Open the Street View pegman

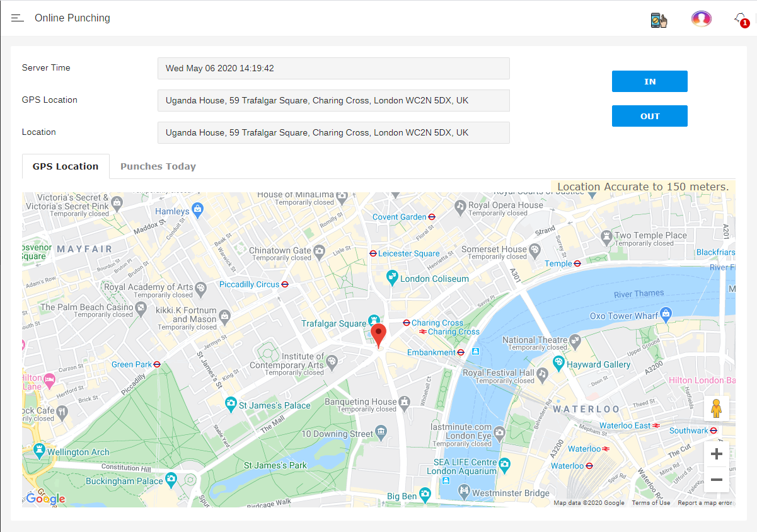(717, 409)
